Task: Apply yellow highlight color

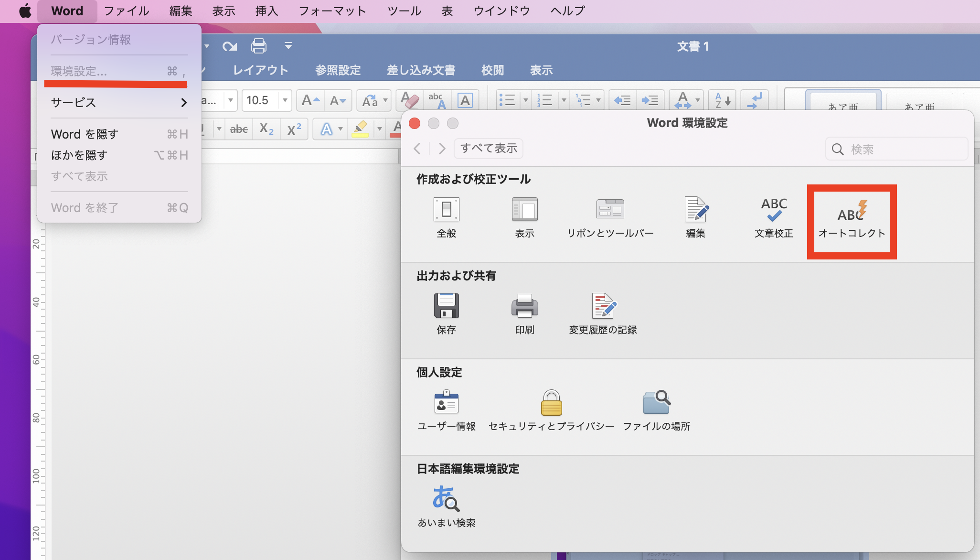Action: coord(361,129)
